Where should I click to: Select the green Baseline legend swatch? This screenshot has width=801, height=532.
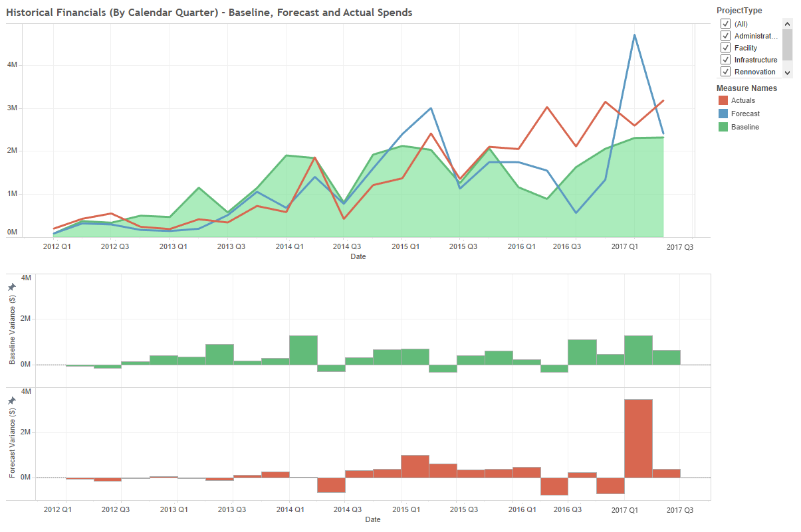point(723,127)
